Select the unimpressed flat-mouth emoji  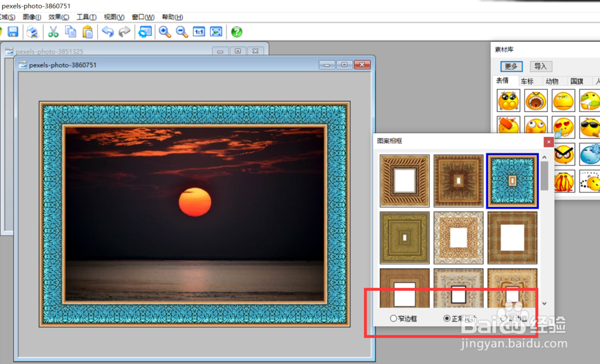pos(563,100)
